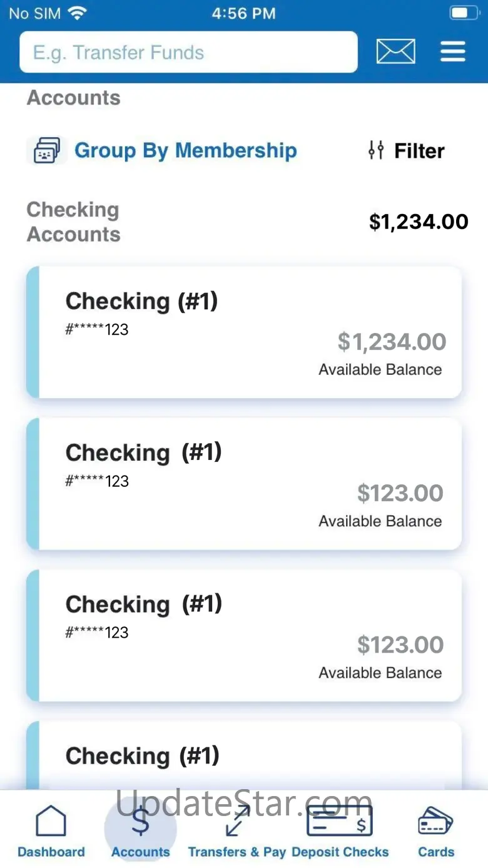Open the partially visible fourth Checking card
Image resolution: width=488 pixels, height=868 pixels.
244,756
